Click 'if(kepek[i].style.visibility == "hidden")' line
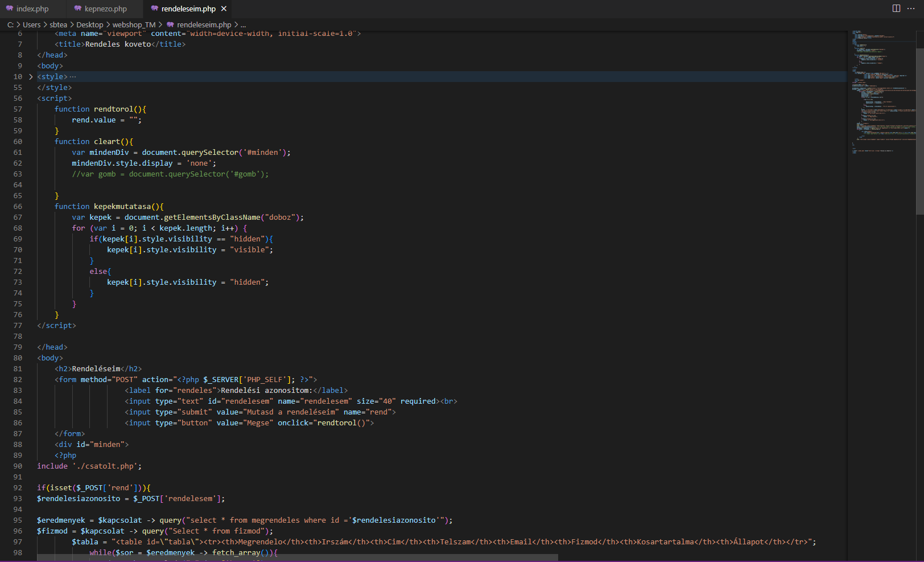Viewport: 924px width, 562px height. pos(181,239)
